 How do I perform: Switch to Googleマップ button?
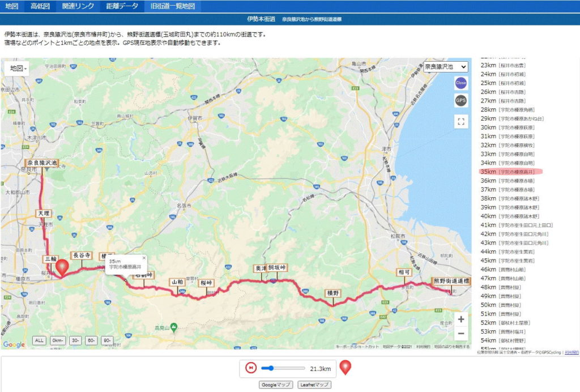(x=276, y=385)
